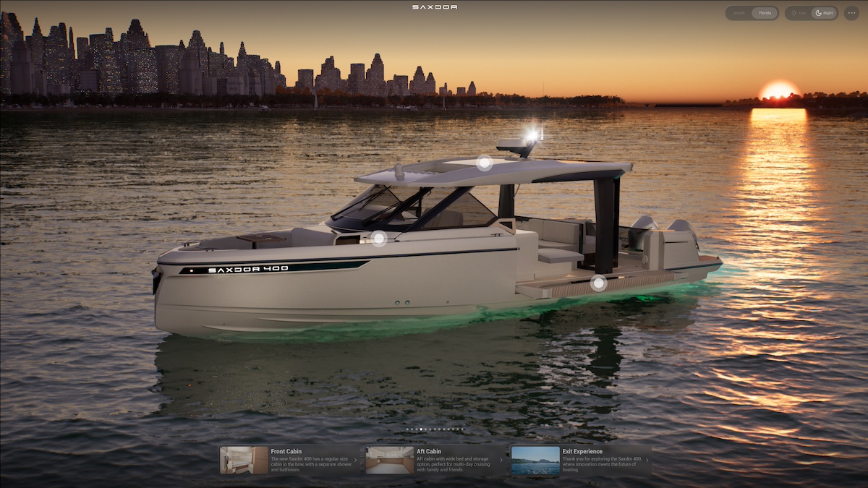Switch the scene to Day mode
Viewport: 868px width, 488px height.
pos(799,13)
